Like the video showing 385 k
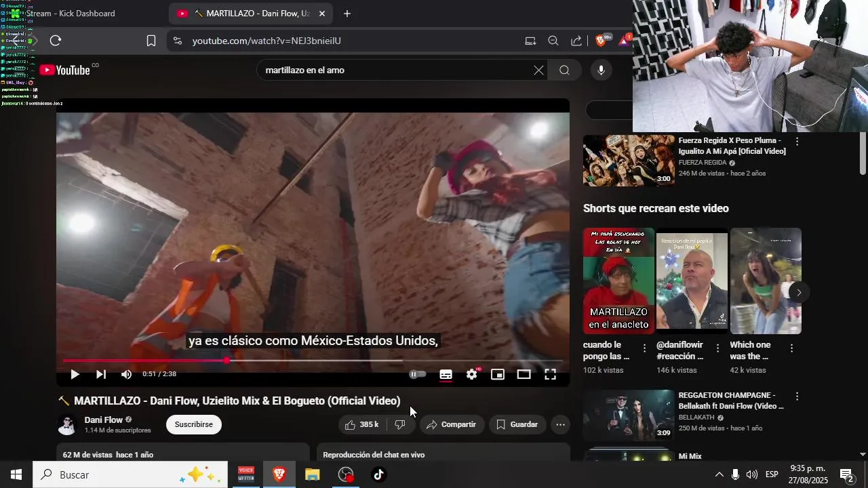Viewport: 868px width, 488px height. (x=362, y=424)
